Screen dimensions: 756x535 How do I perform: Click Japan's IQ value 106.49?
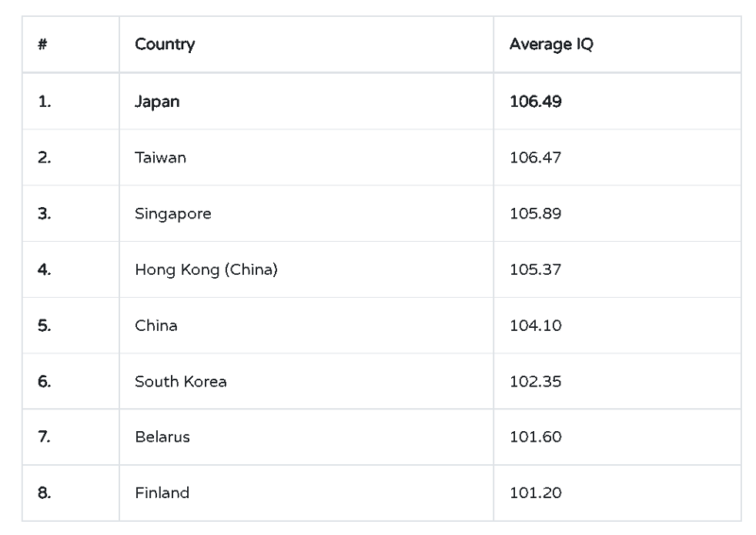(536, 101)
